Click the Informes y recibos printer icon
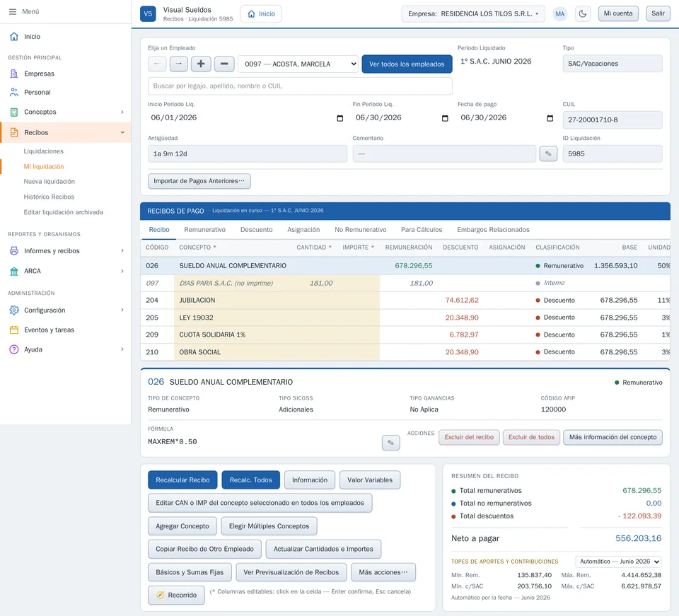This screenshot has height=616, width=679. pyautogui.click(x=14, y=250)
